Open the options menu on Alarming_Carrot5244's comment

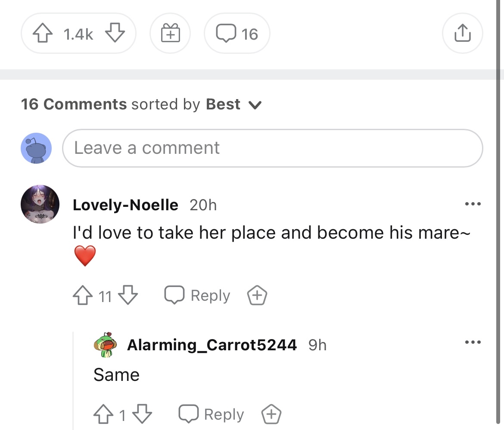pos(473,342)
